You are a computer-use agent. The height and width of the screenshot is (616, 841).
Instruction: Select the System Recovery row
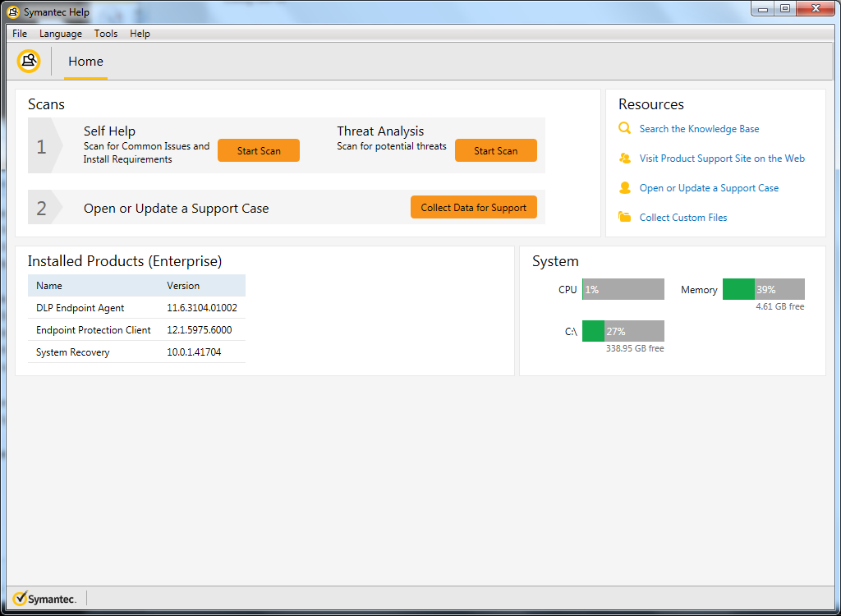(x=137, y=352)
